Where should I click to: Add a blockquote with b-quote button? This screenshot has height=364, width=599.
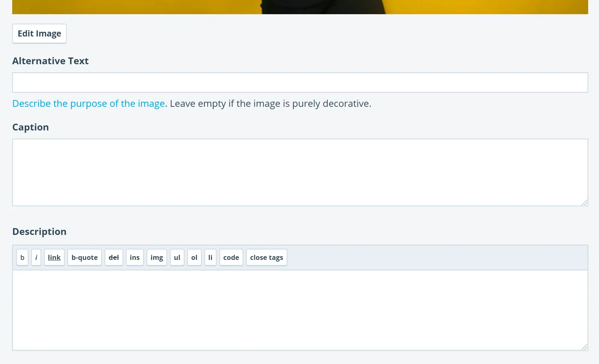pos(85,258)
